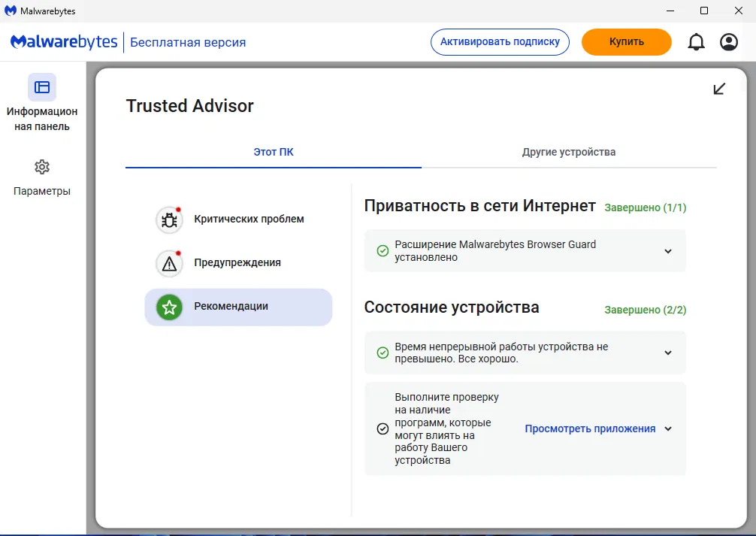The width and height of the screenshot is (756, 536).
Task: Expand the program check item chevron
Action: 668,428
